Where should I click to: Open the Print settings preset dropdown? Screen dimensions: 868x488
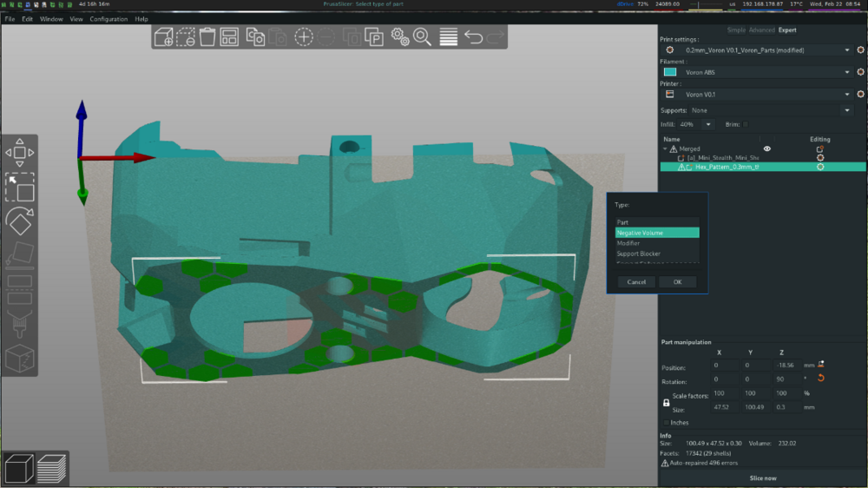point(766,49)
